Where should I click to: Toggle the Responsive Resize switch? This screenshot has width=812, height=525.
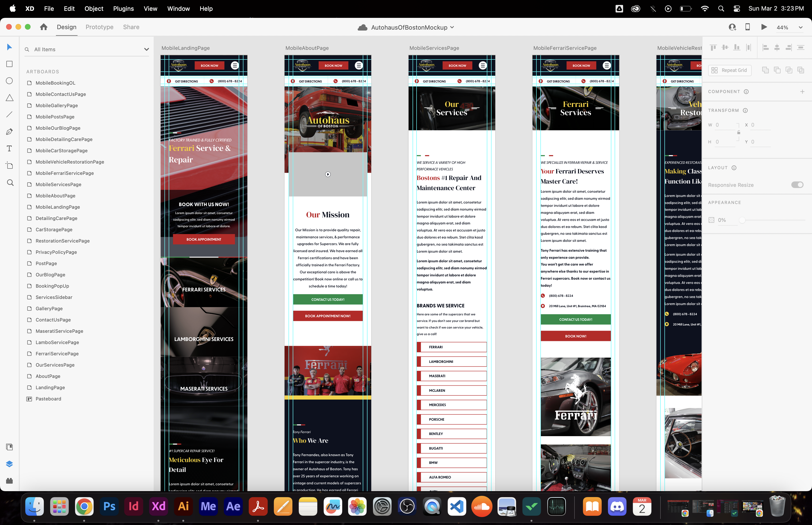pos(797,185)
